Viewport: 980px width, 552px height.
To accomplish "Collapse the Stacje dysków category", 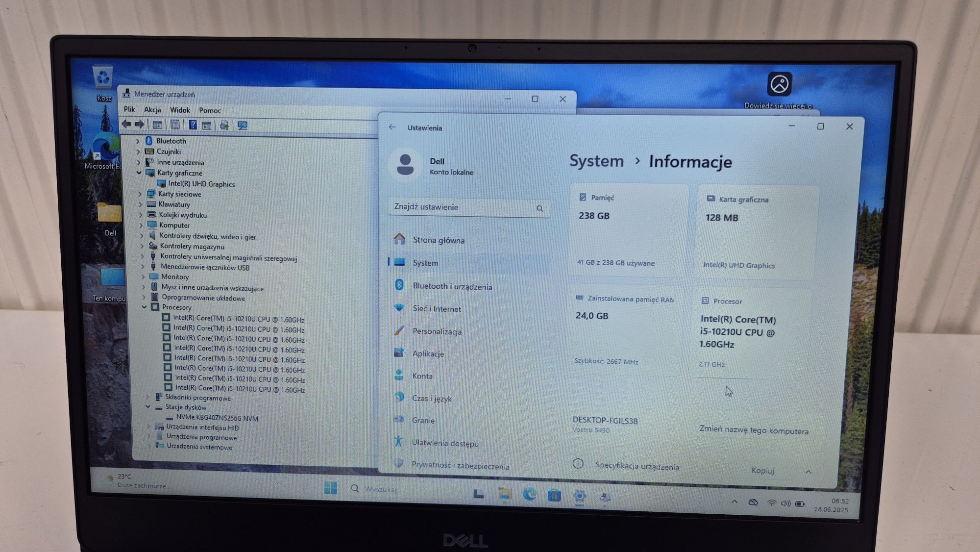I will pyautogui.click(x=147, y=406).
